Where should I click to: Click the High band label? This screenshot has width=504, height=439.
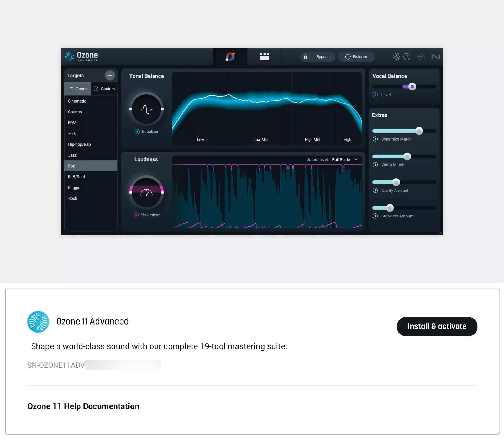pyautogui.click(x=347, y=140)
